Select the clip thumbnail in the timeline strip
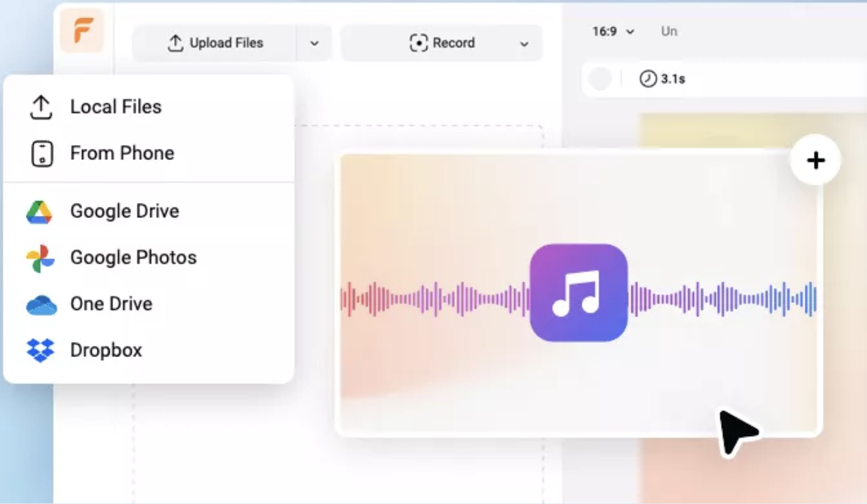 599,79
